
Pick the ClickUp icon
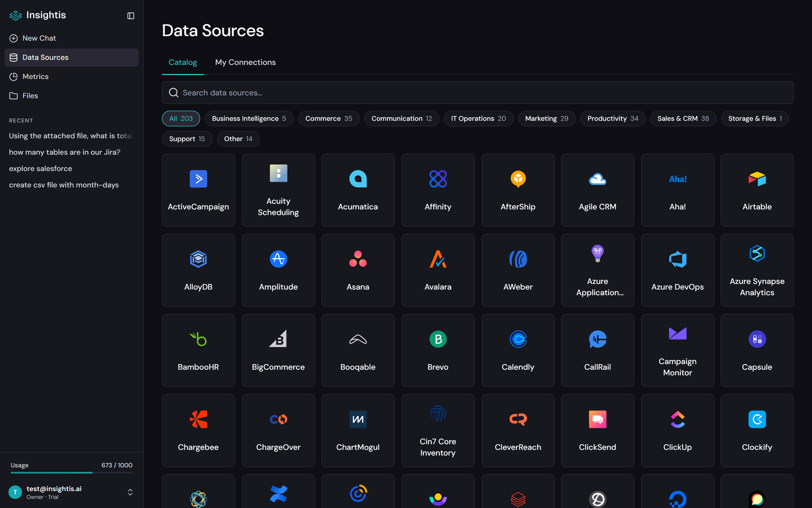(x=678, y=419)
